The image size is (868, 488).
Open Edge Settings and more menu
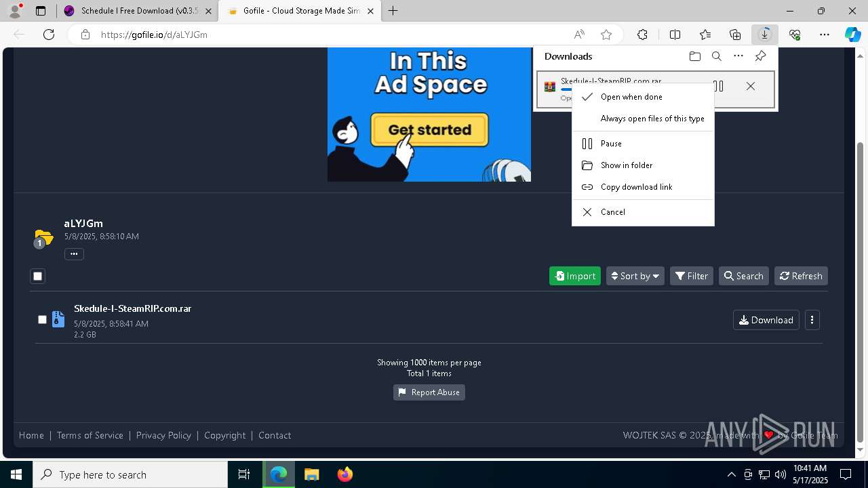click(825, 35)
